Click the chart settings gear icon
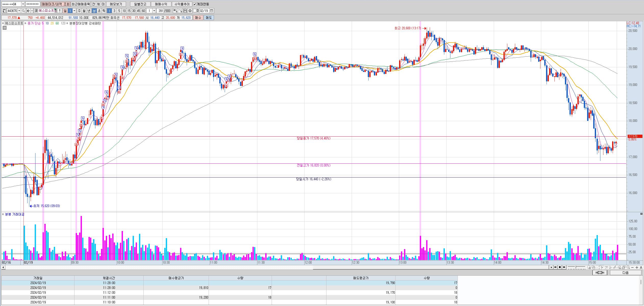The width and height of the screenshot is (644, 306). coord(190,11)
